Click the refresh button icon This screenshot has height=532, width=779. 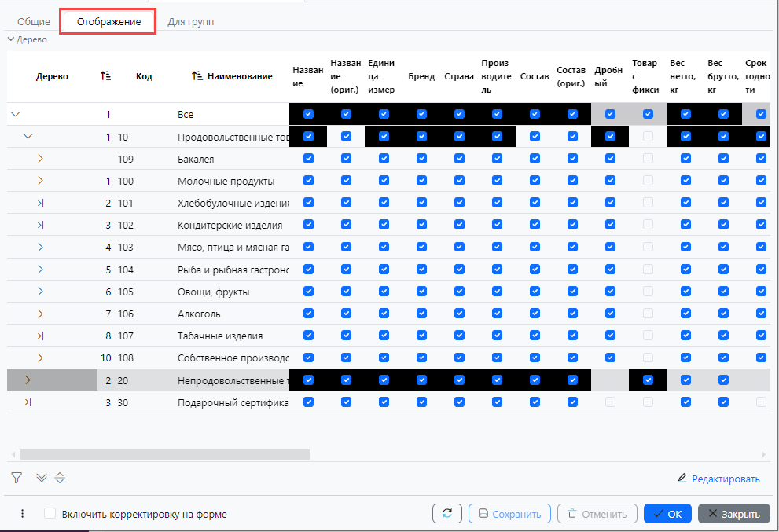pyautogui.click(x=446, y=514)
